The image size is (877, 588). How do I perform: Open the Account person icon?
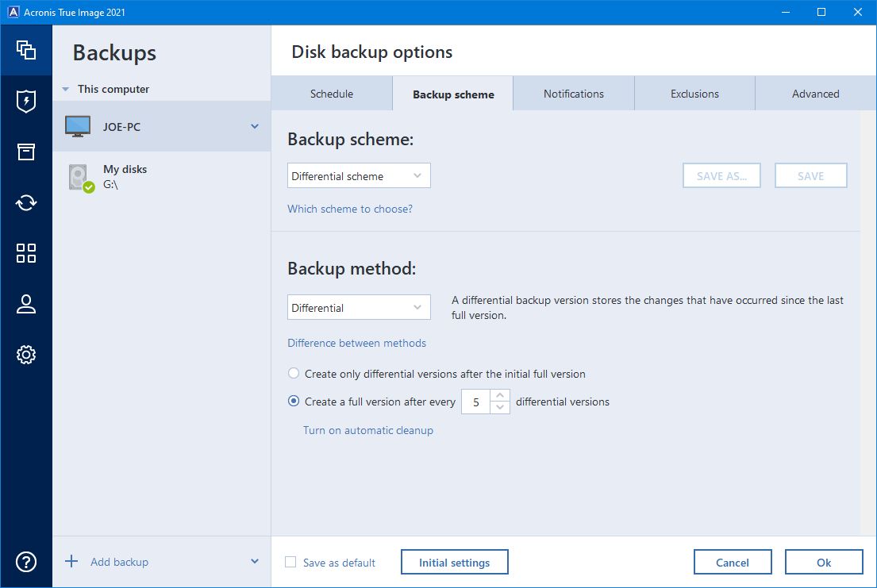click(x=25, y=304)
